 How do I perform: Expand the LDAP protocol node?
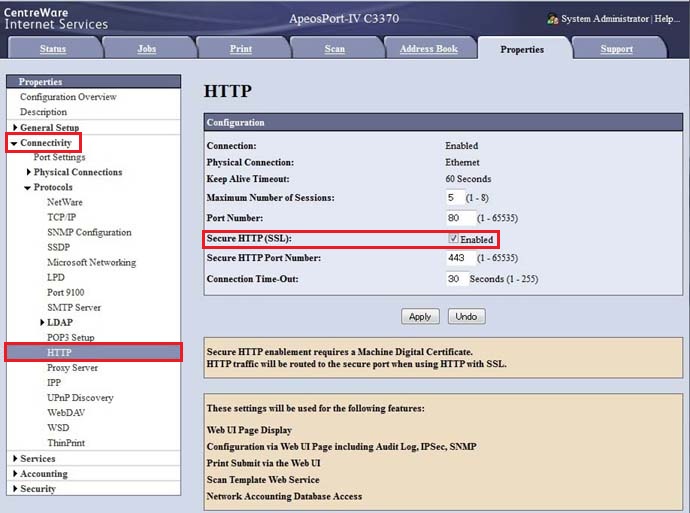[x=42, y=323]
